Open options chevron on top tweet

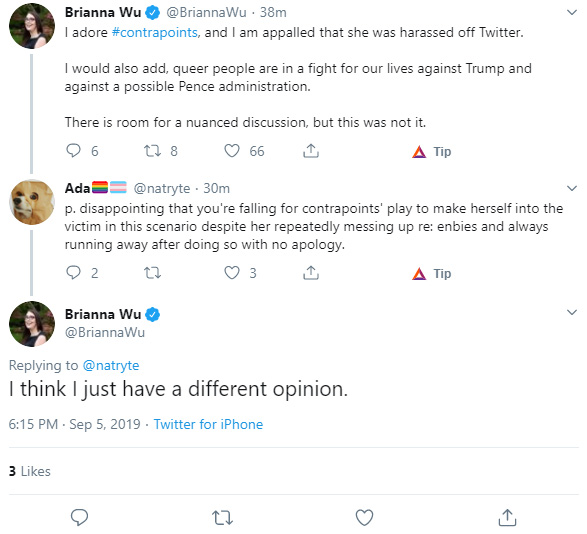pos(572,12)
